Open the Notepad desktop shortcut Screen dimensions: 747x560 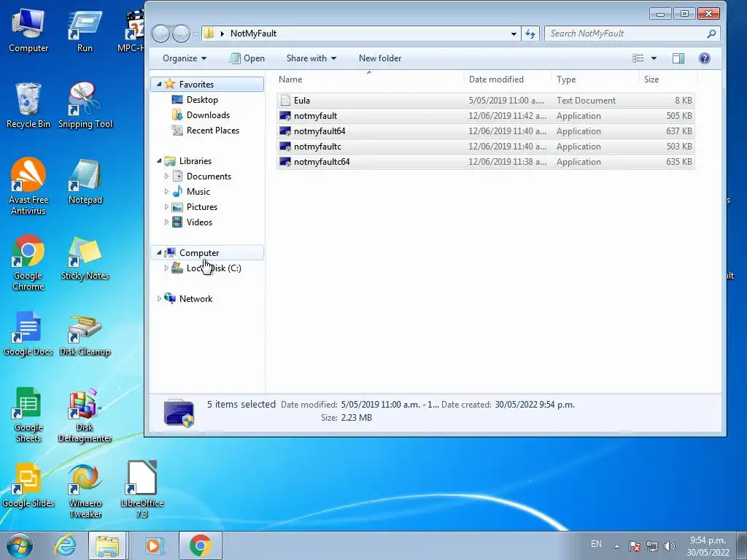pyautogui.click(x=85, y=182)
